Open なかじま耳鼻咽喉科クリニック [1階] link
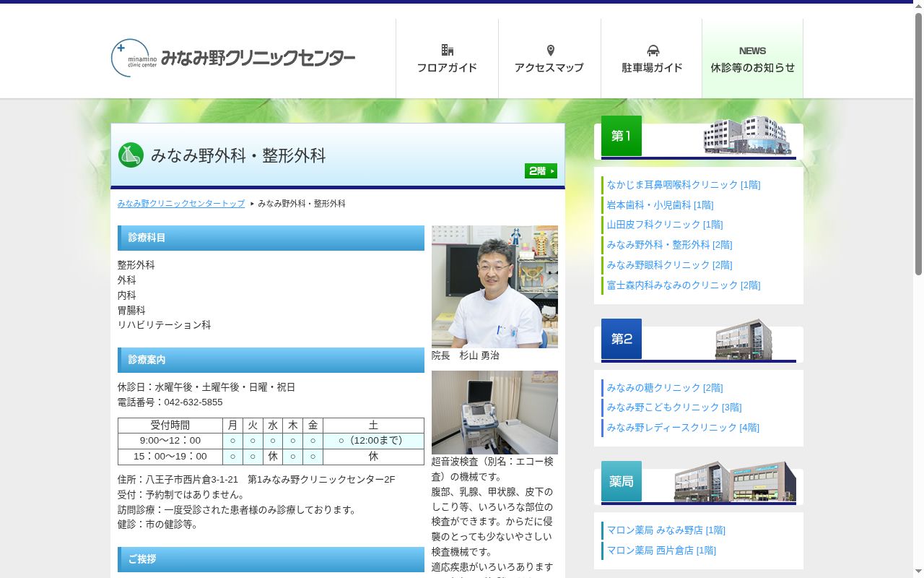The width and height of the screenshot is (924, 578). (x=684, y=185)
